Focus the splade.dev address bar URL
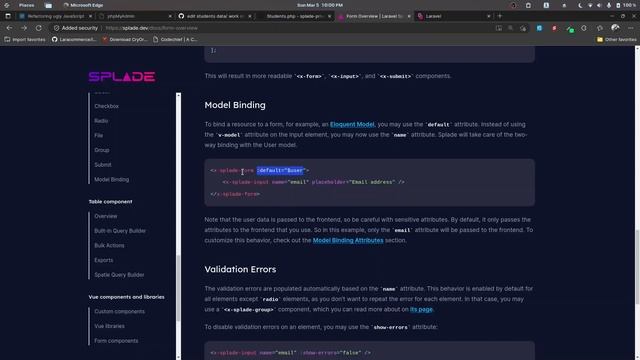 pyautogui.click(x=151, y=28)
